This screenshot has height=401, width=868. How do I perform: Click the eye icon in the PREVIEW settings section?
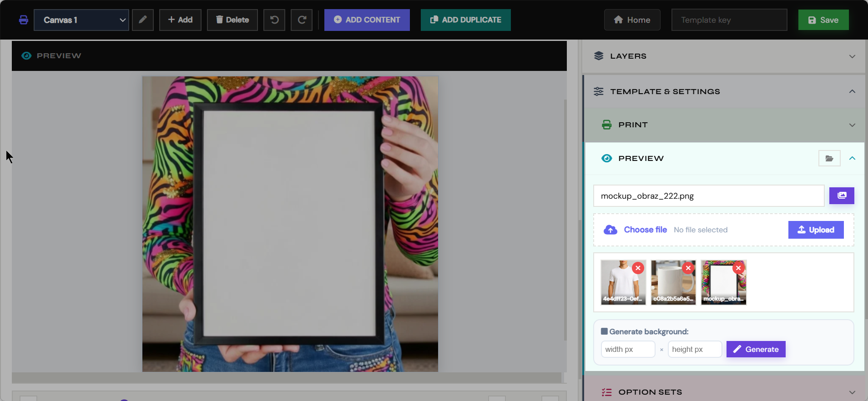(607, 158)
